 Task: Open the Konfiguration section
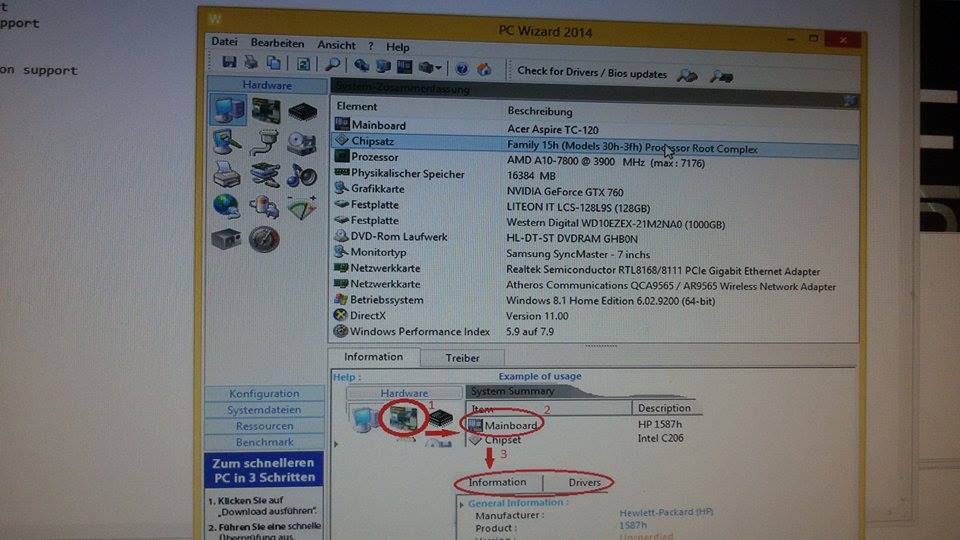tap(264, 394)
